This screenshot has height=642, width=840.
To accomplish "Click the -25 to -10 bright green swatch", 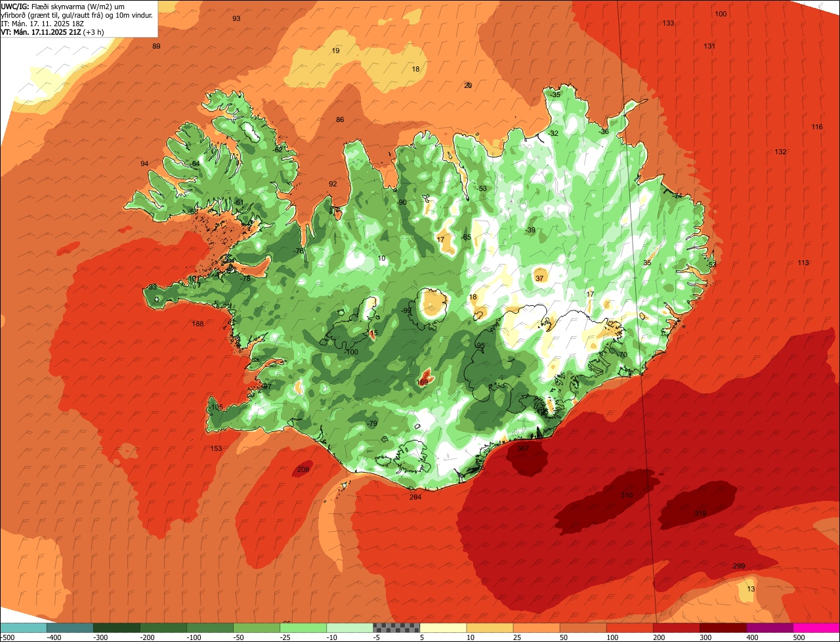I will coord(303,628).
